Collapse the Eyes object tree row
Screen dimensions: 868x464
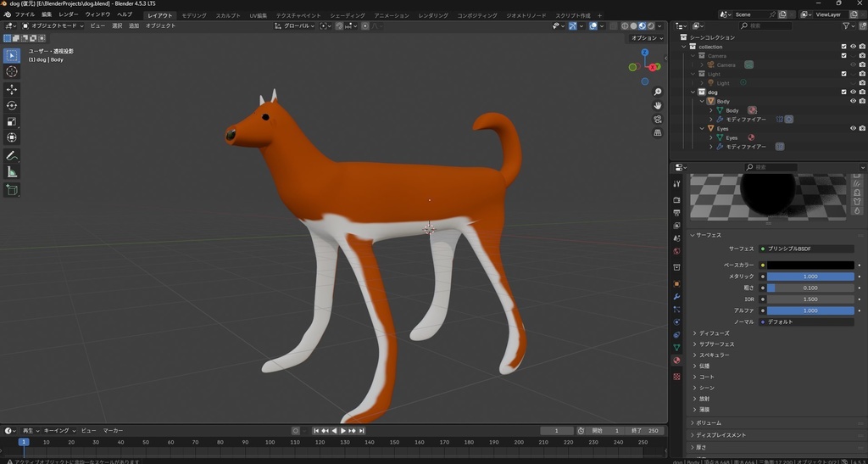(x=702, y=128)
